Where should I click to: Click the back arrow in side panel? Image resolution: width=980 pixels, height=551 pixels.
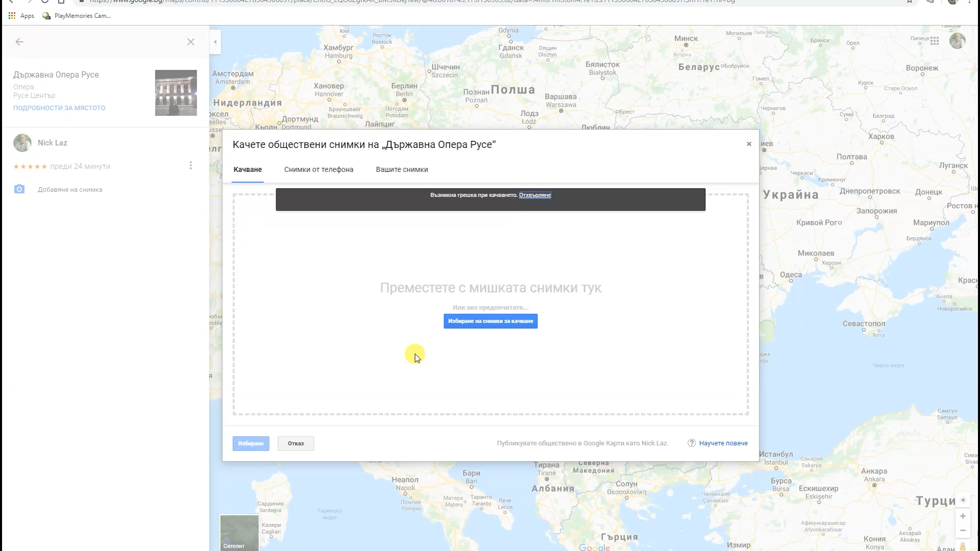tap(19, 42)
